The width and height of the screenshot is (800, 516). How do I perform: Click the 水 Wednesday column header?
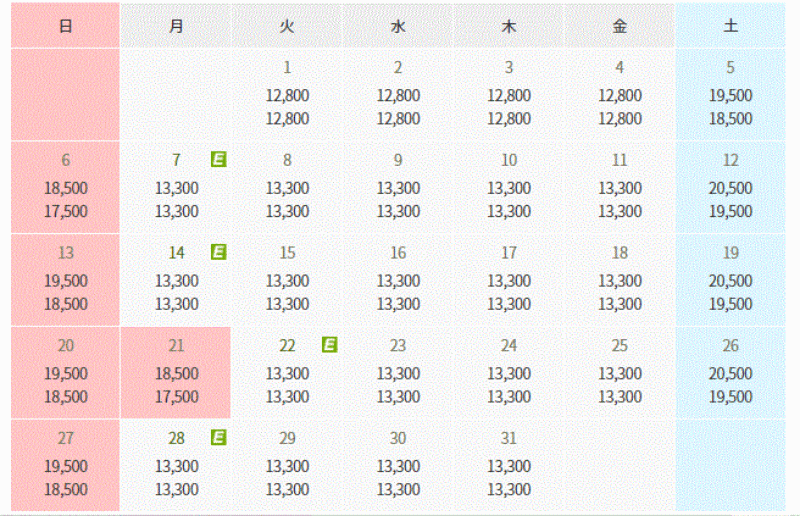pyautogui.click(x=397, y=26)
